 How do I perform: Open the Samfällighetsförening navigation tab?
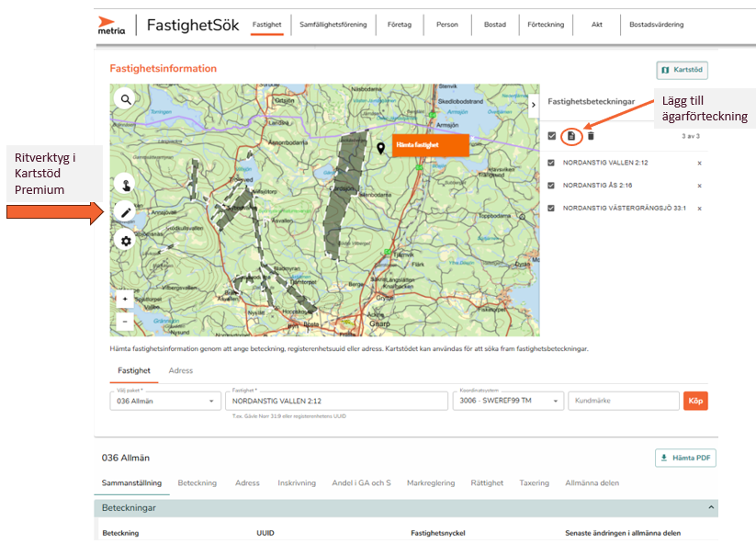[333, 25]
